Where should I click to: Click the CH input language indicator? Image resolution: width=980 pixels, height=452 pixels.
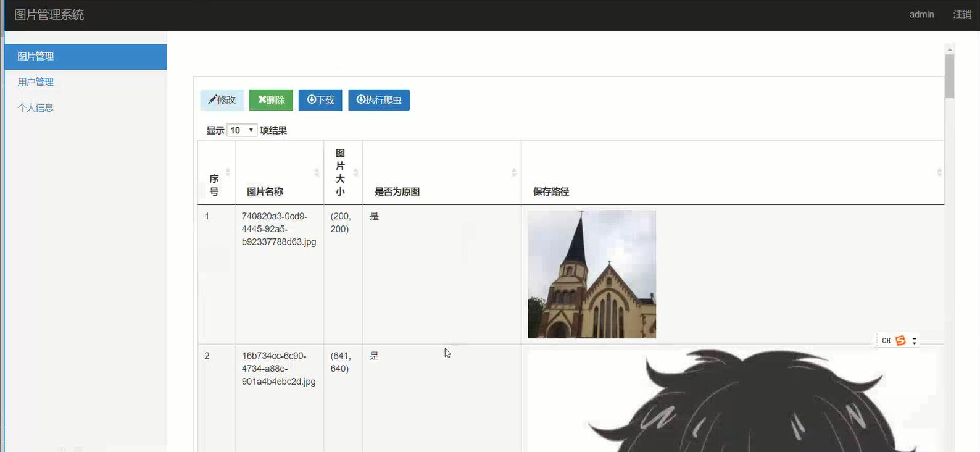[886, 341]
